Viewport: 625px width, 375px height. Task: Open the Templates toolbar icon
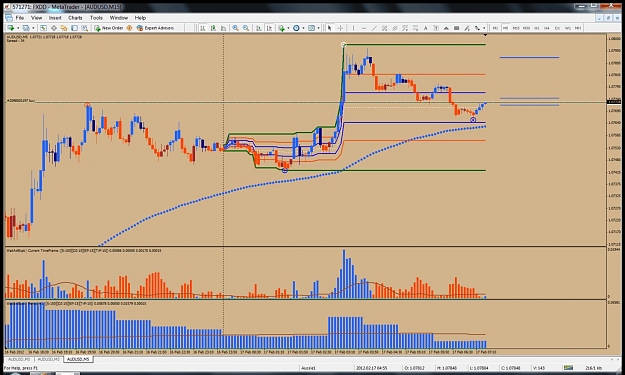(x=311, y=28)
